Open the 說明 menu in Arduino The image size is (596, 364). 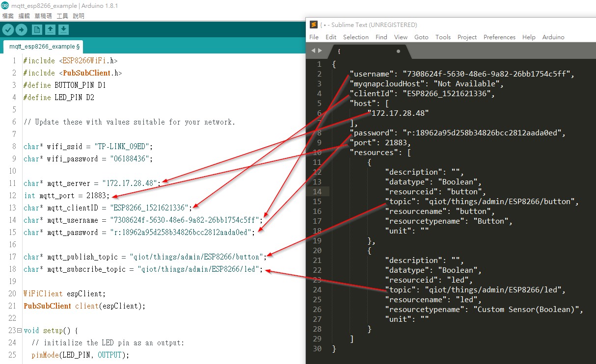click(x=79, y=16)
